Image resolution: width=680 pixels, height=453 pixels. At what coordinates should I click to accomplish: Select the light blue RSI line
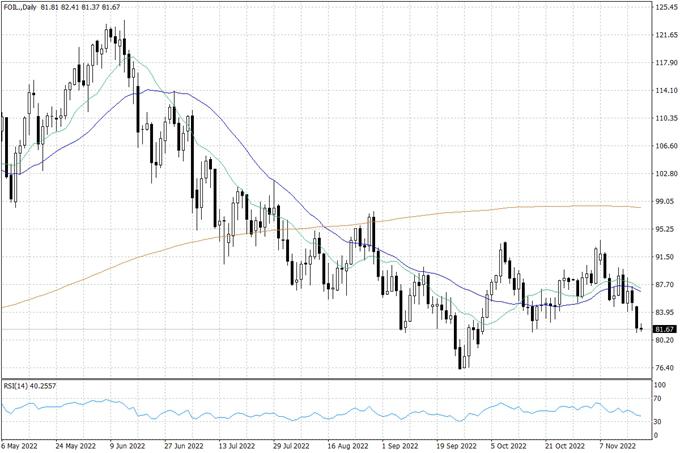300,411
